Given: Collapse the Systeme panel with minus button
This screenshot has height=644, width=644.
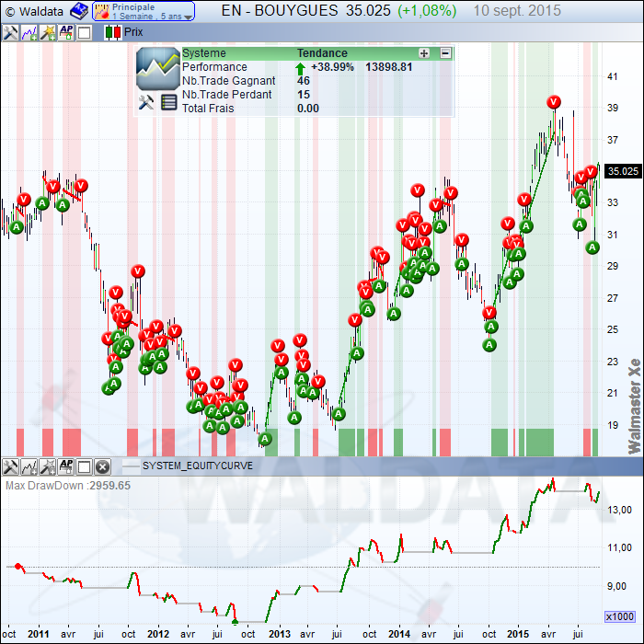Looking at the screenshot, I should click(x=445, y=53).
